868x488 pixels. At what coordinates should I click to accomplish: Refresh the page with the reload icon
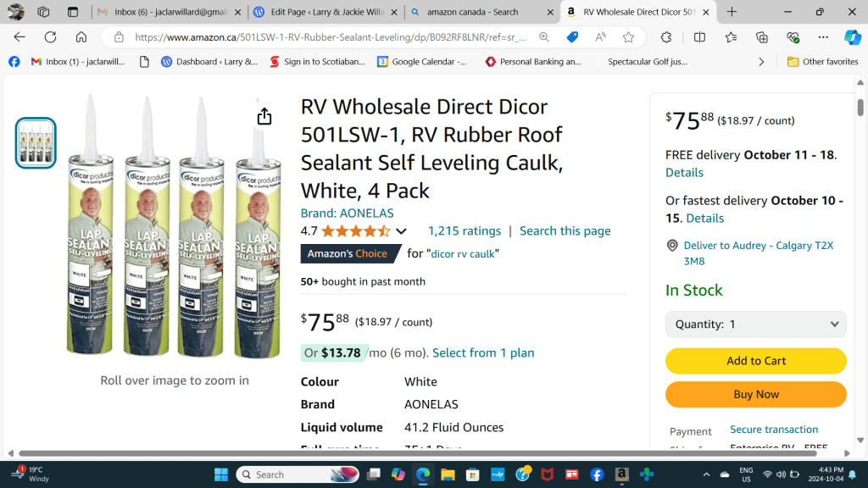click(x=50, y=37)
